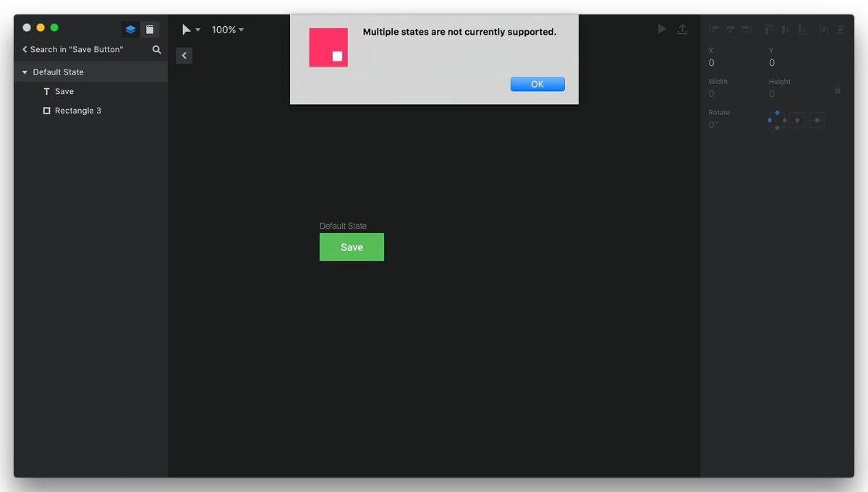Screen dimensions: 868x492
Task: Click the align top edges icon
Action: pyautogui.click(x=769, y=30)
